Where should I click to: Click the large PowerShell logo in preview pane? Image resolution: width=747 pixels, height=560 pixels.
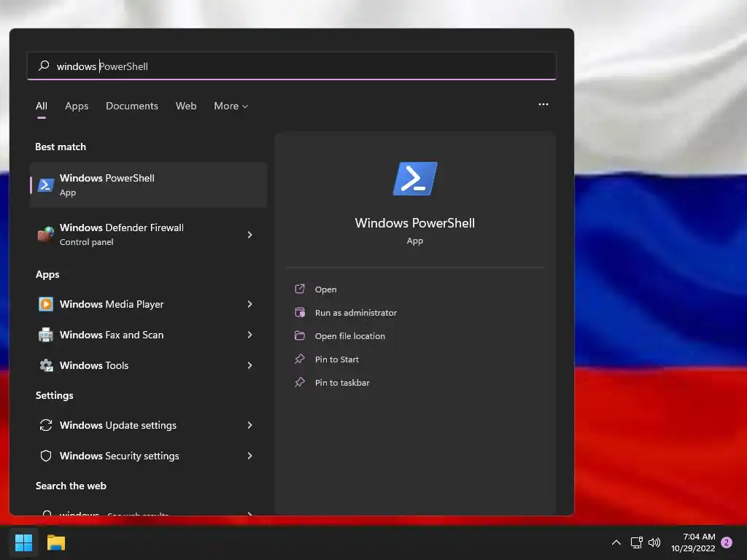415,179
